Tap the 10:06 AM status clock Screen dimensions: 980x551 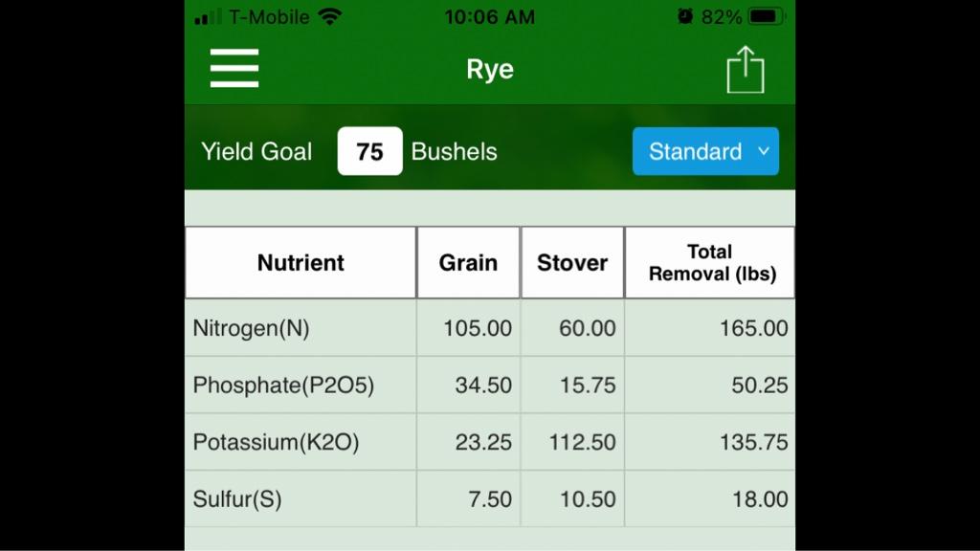pyautogui.click(x=489, y=17)
